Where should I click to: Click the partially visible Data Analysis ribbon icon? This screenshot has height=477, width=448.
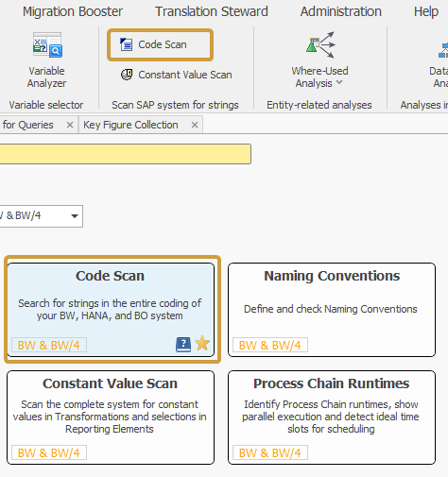[x=443, y=50]
